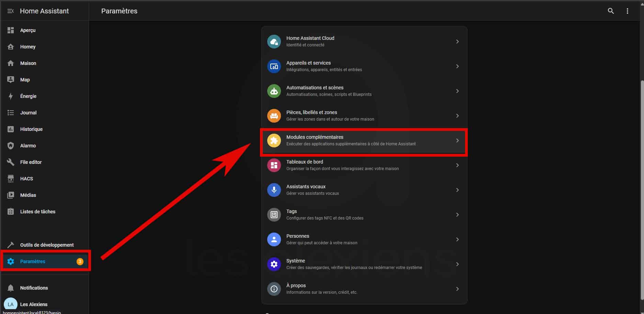Screen dimensions: 644x314
Task: Click the Alarmo shield icon
Action: click(x=11, y=146)
